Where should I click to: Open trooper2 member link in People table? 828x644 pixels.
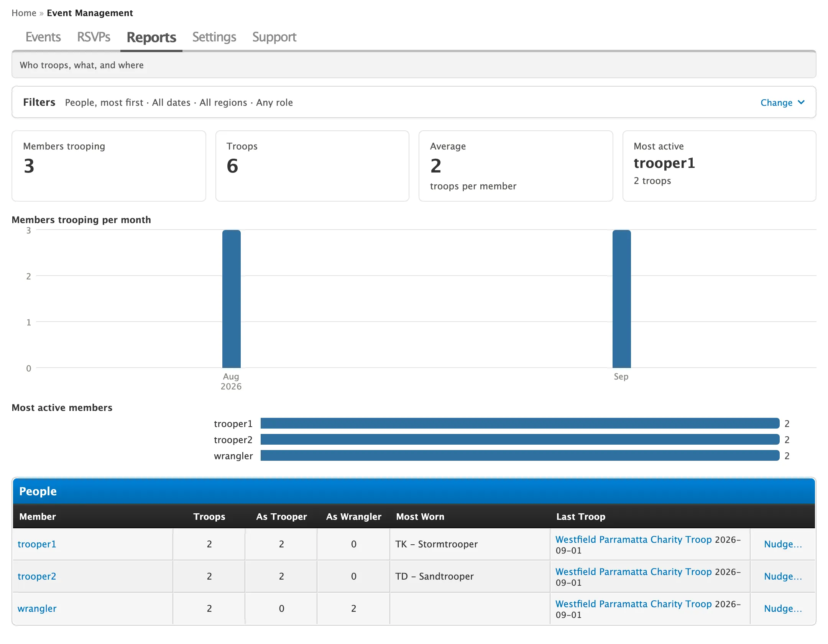click(x=37, y=576)
